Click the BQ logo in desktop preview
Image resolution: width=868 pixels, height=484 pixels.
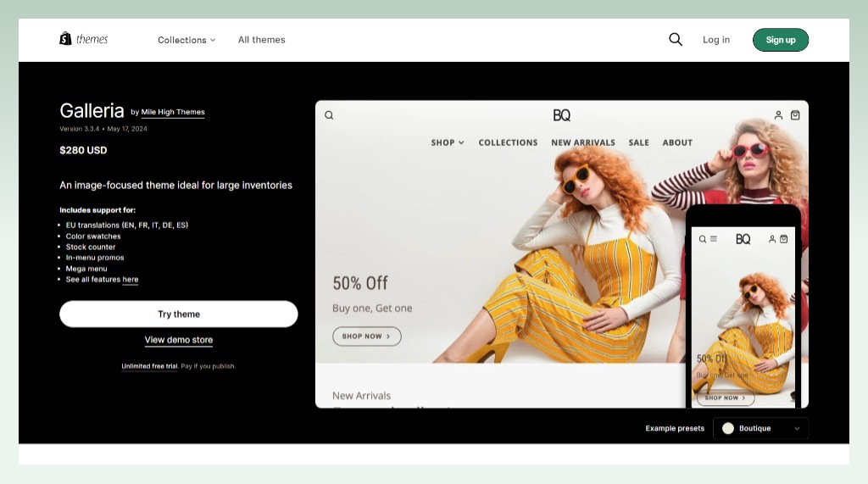pyautogui.click(x=561, y=115)
